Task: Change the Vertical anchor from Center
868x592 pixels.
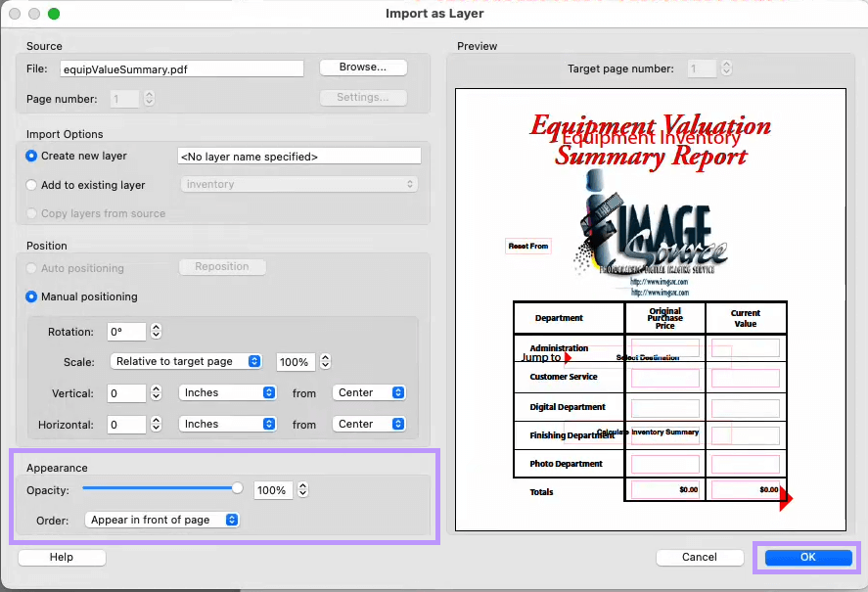Action: click(x=369, y=392)
